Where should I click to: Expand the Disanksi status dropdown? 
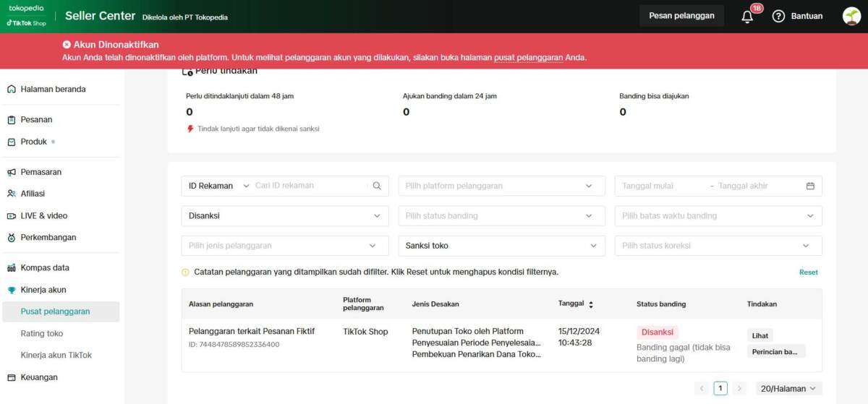(x=285, y=215)
